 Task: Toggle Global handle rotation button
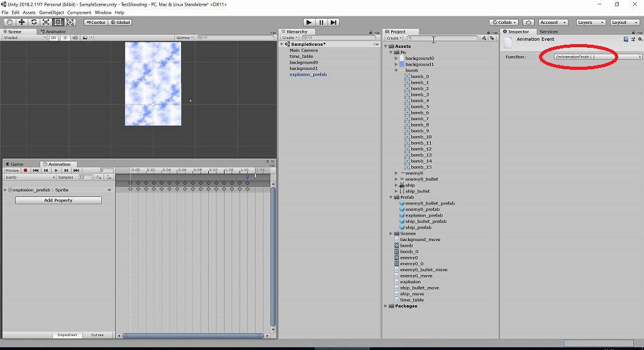point(120,22)
